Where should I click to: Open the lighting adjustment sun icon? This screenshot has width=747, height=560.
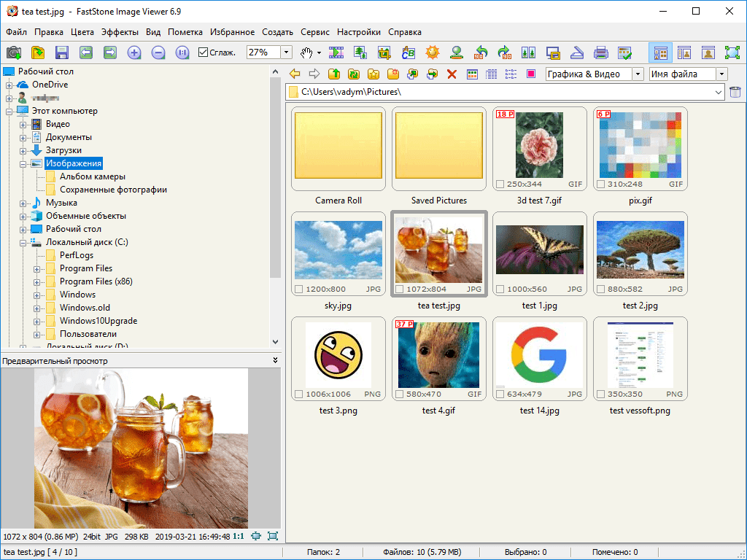(433, 52)
